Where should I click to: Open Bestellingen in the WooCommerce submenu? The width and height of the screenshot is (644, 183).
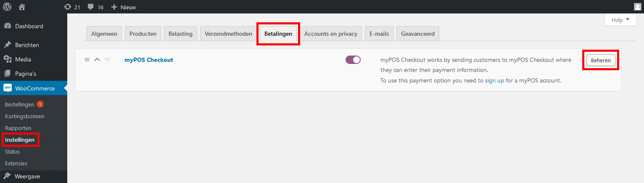click(x=19, y=104)
